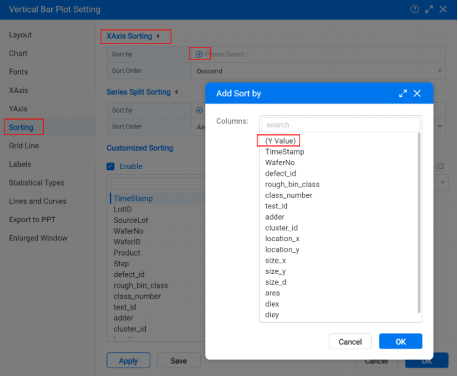The height and width of the screenshot is (377, 458).
Task: Open the XAxis settings tab
Action: click(x=18, y=90)
